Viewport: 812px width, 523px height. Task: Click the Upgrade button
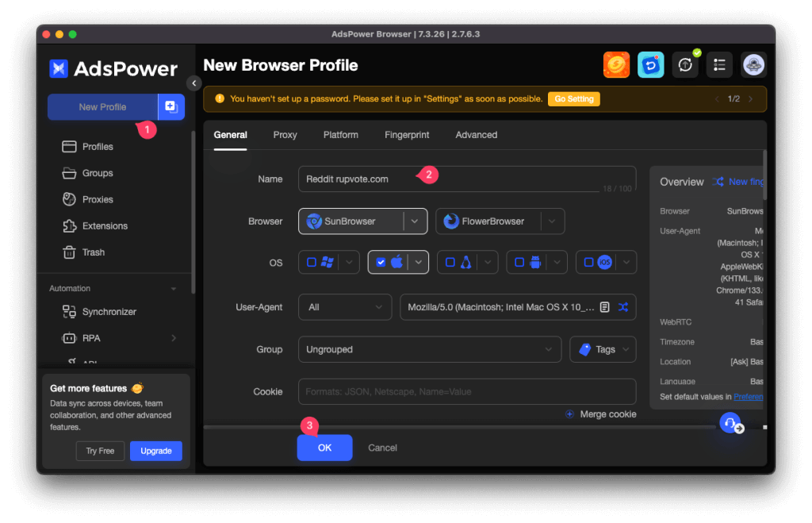tap(156, 451)
